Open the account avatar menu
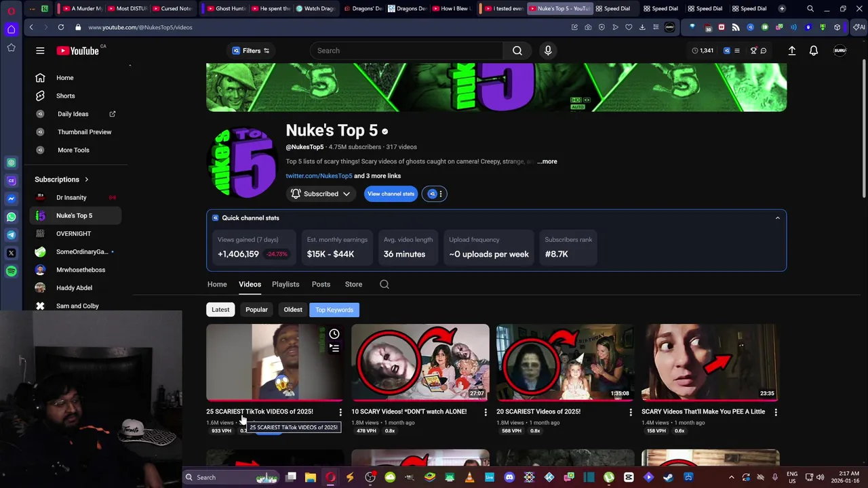The height and width of the screenshot is (488, 868). [x=840, y=51]
